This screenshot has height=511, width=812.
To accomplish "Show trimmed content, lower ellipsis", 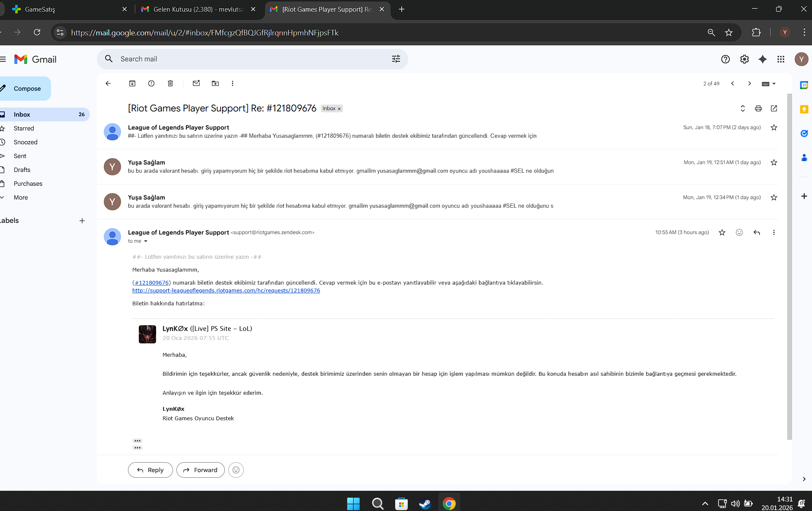I will coord(137,448).
